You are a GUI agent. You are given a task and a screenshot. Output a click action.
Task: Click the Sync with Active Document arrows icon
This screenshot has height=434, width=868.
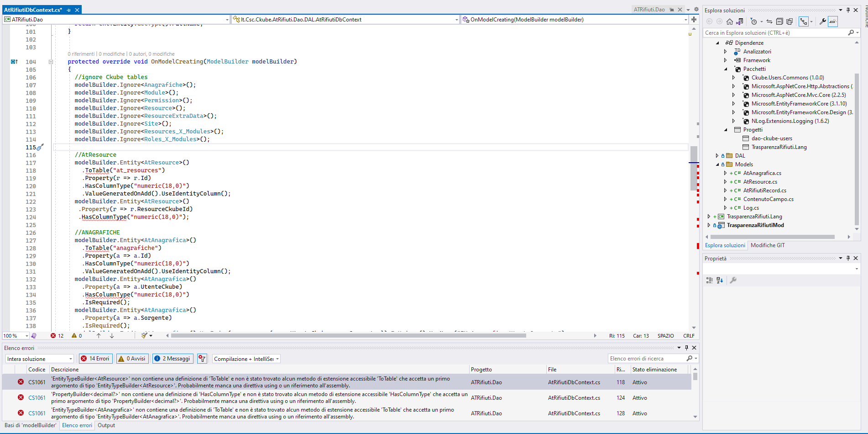[x=769, y=21]
